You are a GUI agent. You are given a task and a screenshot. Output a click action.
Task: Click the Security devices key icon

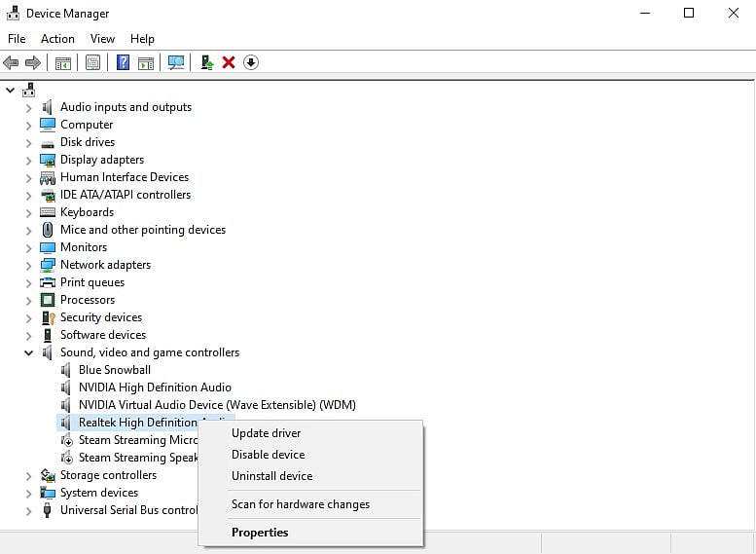49,317
